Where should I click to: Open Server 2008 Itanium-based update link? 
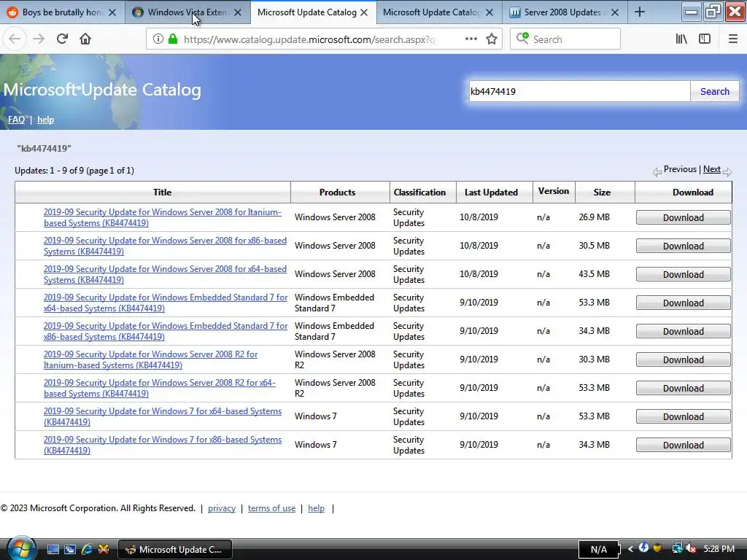tap(163, 217)
